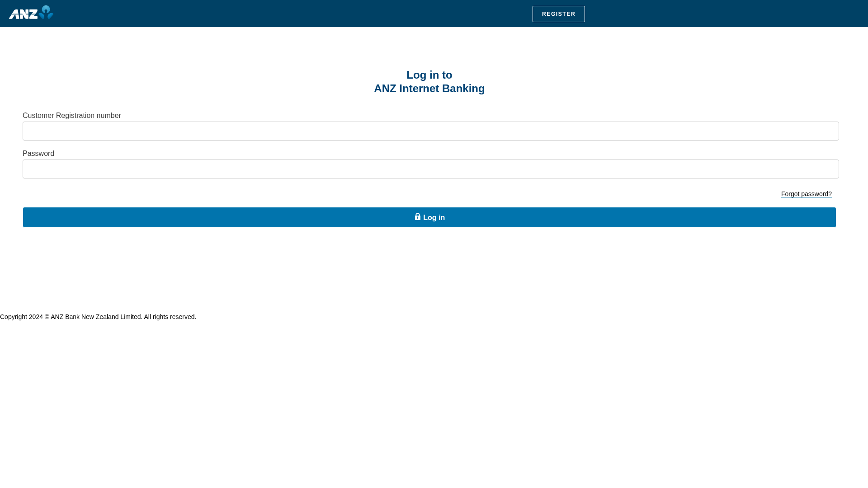This screenshot has height=488, width=868.
Task: Click the 'Customer Registration number' label
Action: (x=72, y=116)
